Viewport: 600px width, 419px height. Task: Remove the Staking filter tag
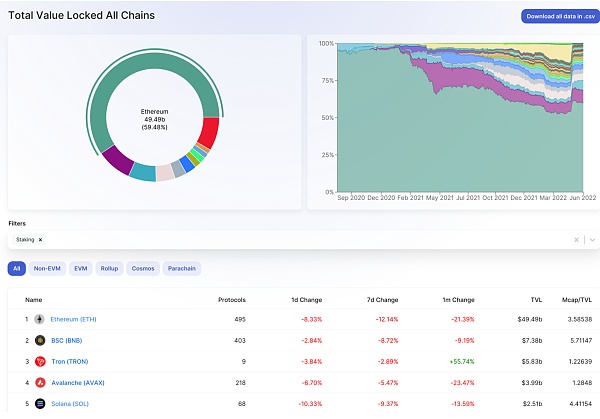40,240
